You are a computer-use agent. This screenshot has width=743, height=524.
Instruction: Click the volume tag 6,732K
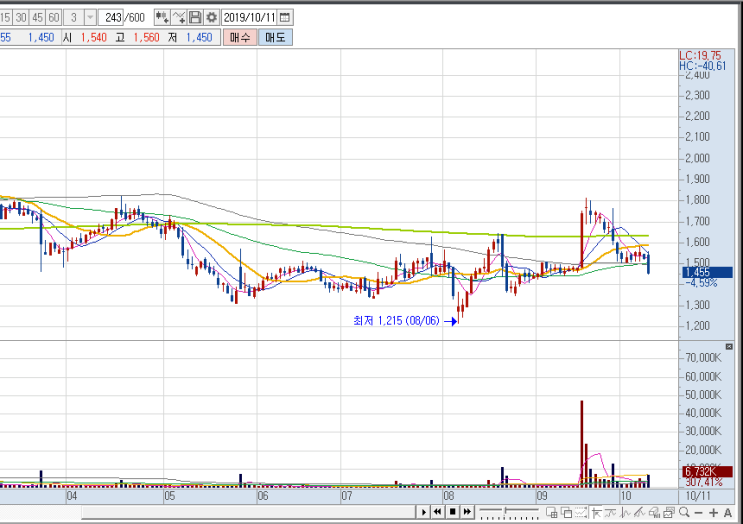click(x=707, y=471)
